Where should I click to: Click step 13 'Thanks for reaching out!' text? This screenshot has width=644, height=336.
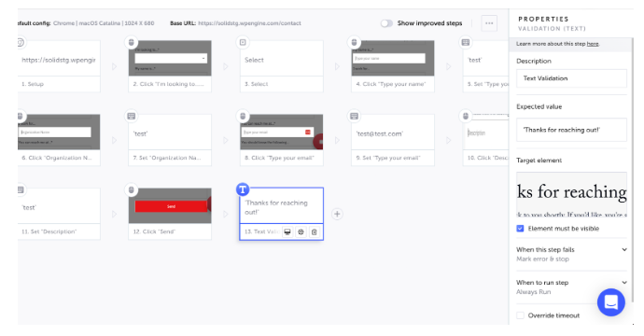(276, 207)
